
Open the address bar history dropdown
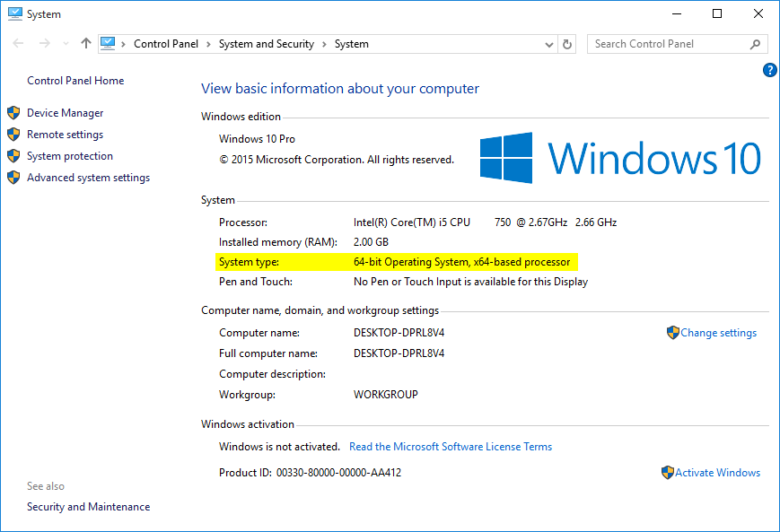pos(549,44)
